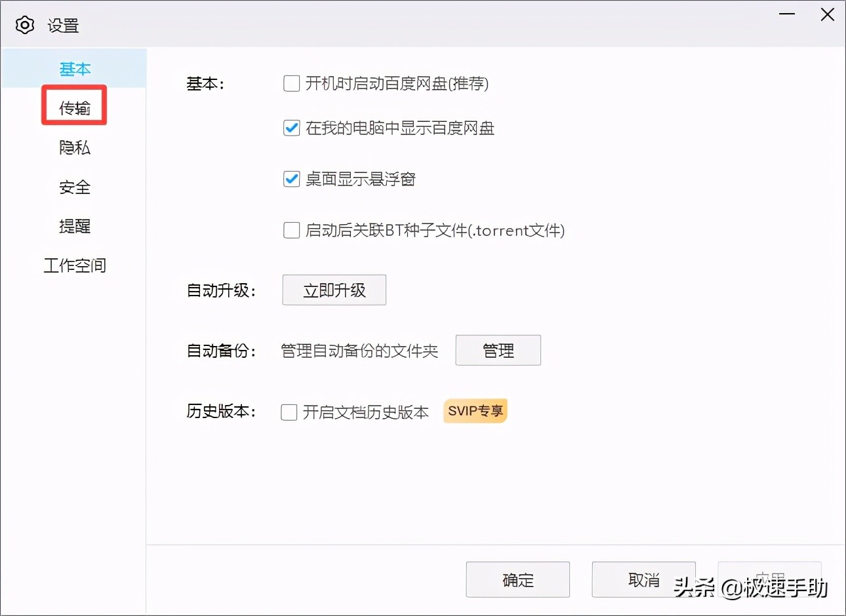
Task: Disable 在我的电脑中显示百度网盘
Action: [x=291, y=128]
